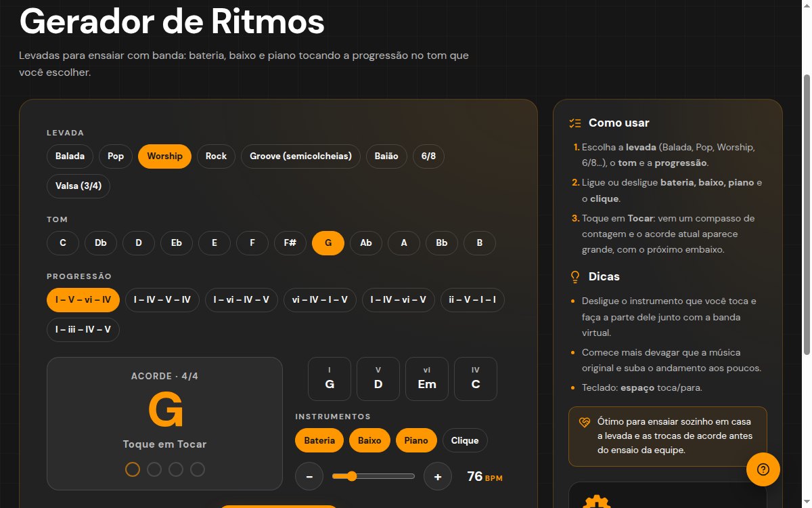This screenshot has width=812, height=508.
Task: Choose the Baião rhythm
Action: [x=386, y=156]
